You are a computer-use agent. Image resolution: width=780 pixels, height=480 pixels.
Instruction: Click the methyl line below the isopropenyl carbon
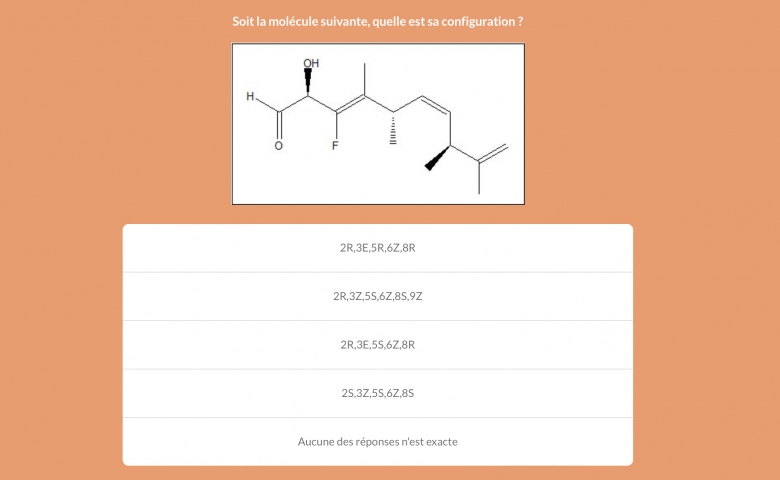pos(479,178)
